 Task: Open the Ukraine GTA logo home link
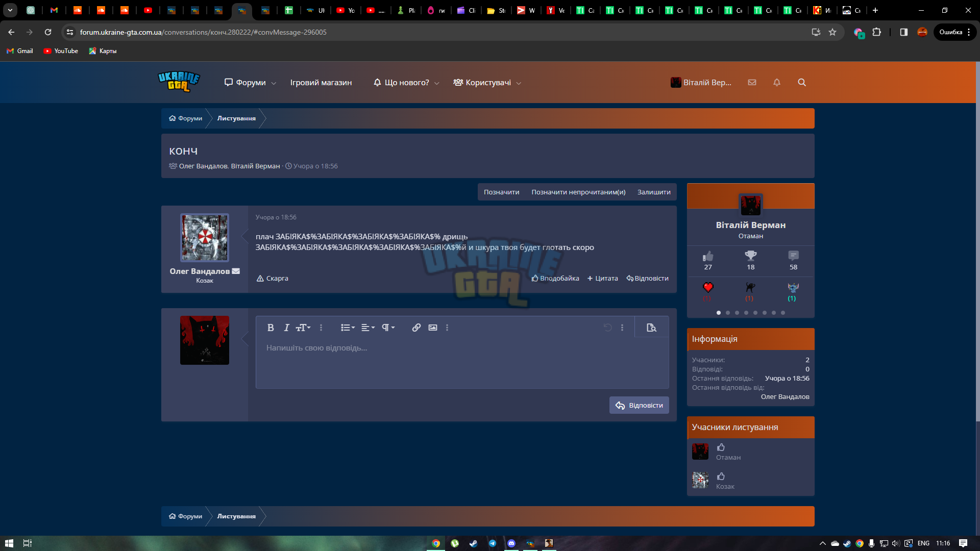(x=179, y=82)
